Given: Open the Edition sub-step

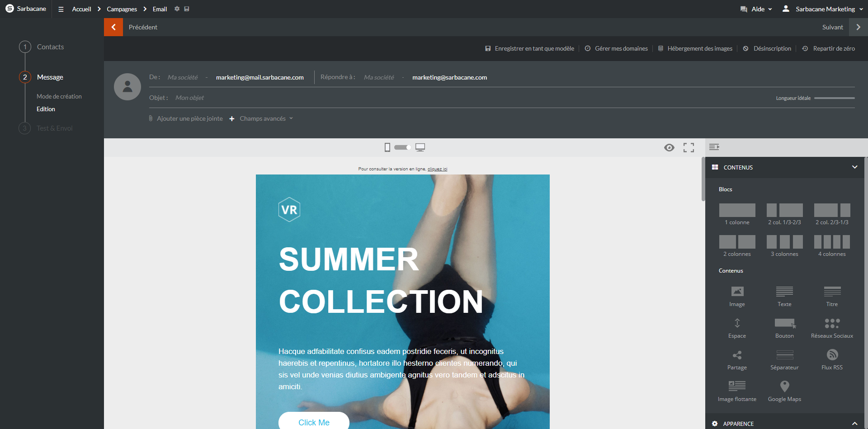Looking at the screenshot, I should click(x=46, y=109).
